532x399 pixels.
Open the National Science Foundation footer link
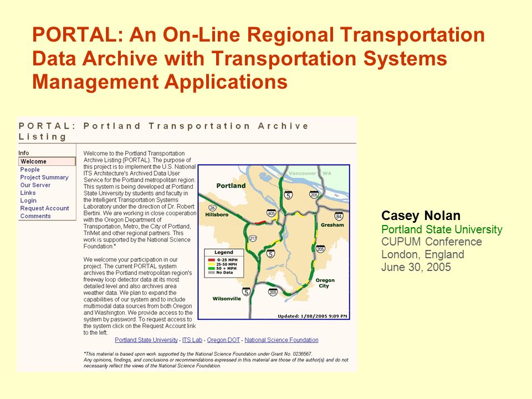point(282,340)
